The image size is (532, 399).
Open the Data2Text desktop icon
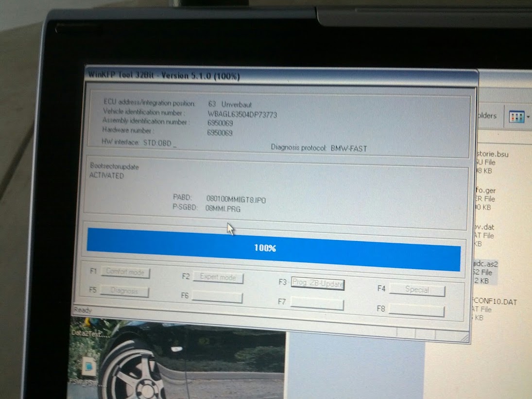89,328
